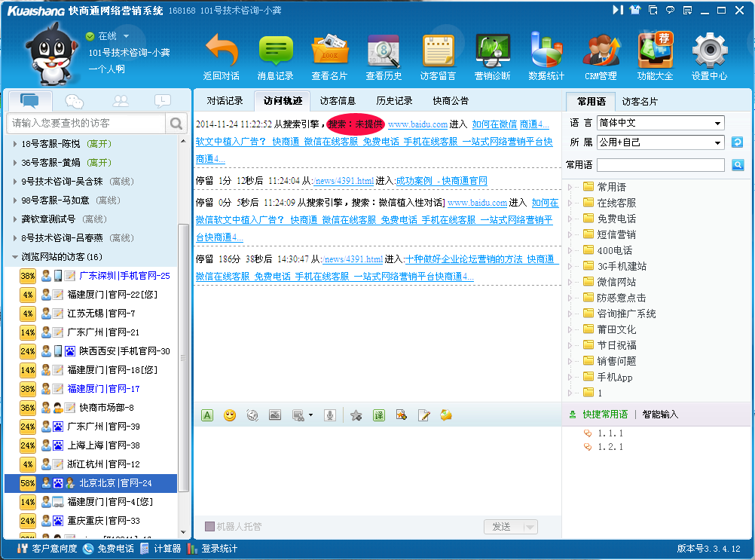Open the 语言 简体中文 dropdown
The height and width of the screenshot is (560, 755).
(x=660, y=123)
